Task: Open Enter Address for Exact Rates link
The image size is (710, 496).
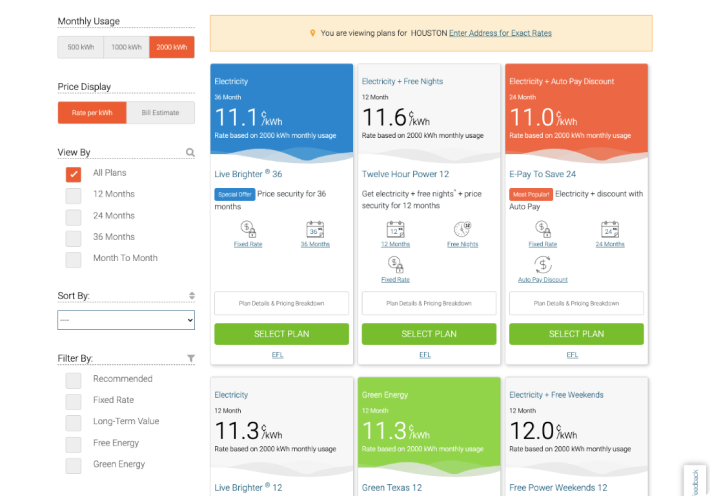Action: click(500, 33)
